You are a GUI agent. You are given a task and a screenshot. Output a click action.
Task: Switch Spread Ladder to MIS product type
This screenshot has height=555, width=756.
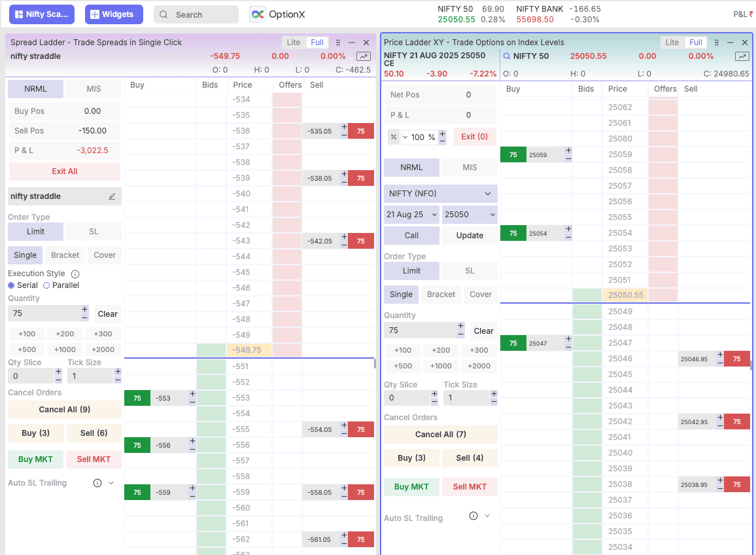94,89
